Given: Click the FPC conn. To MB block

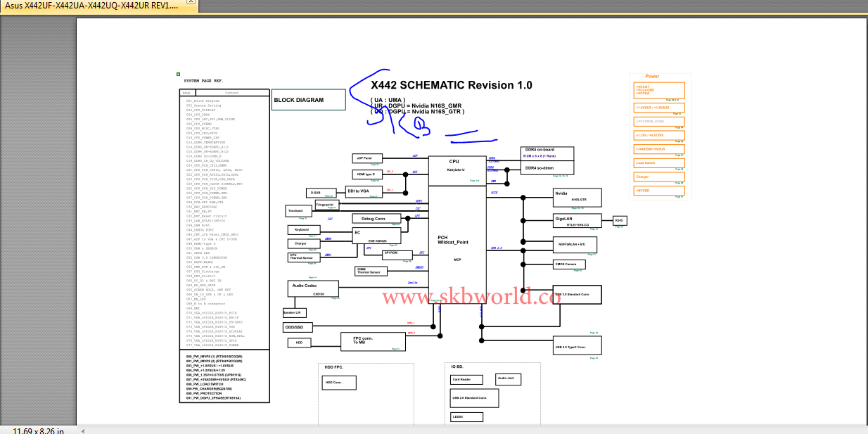Looking at the screenshot, I should tap(374, 341).
